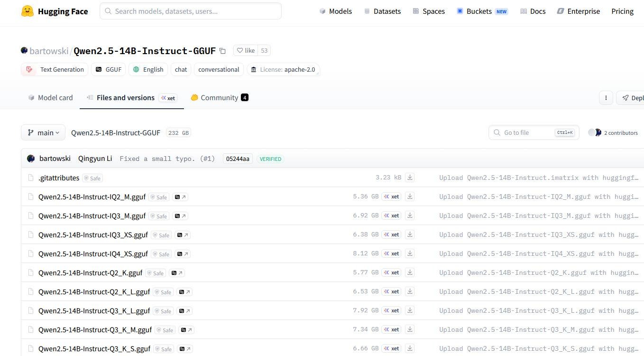
Task: Open the bartowski author profile link
Action: 49,51
